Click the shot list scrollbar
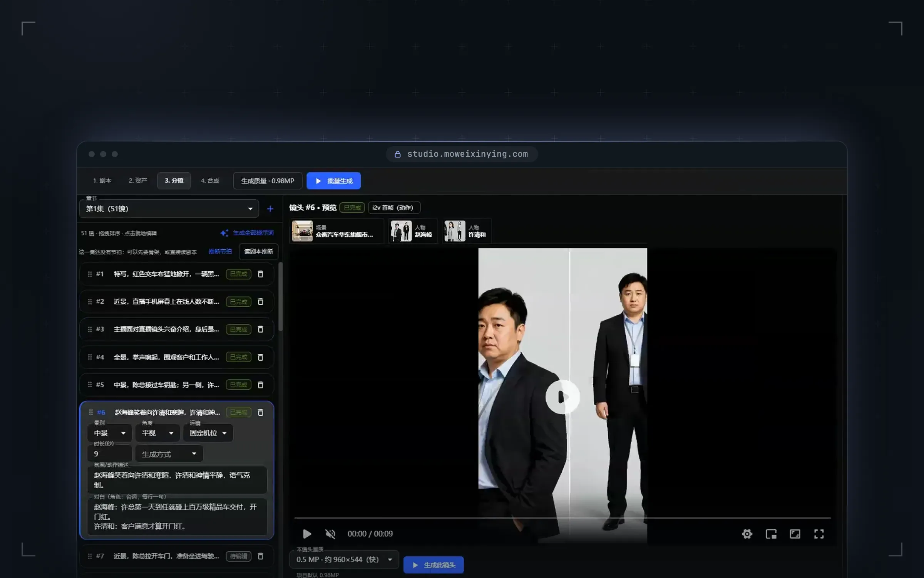This screenshot has width=924, height=578. [281, 297]
